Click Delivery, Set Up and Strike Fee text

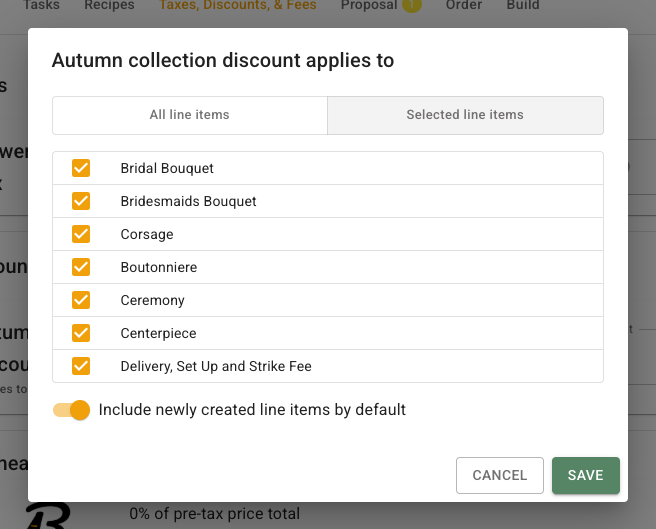216,366
